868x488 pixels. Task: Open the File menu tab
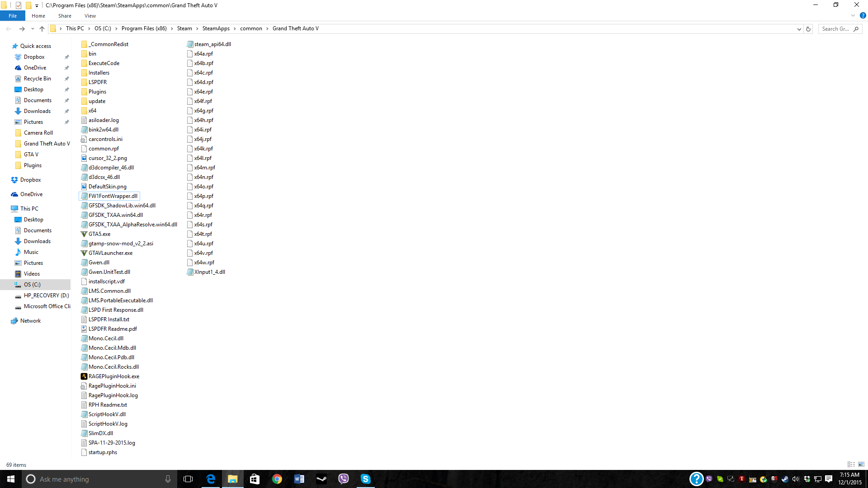(x=13, y=16)
